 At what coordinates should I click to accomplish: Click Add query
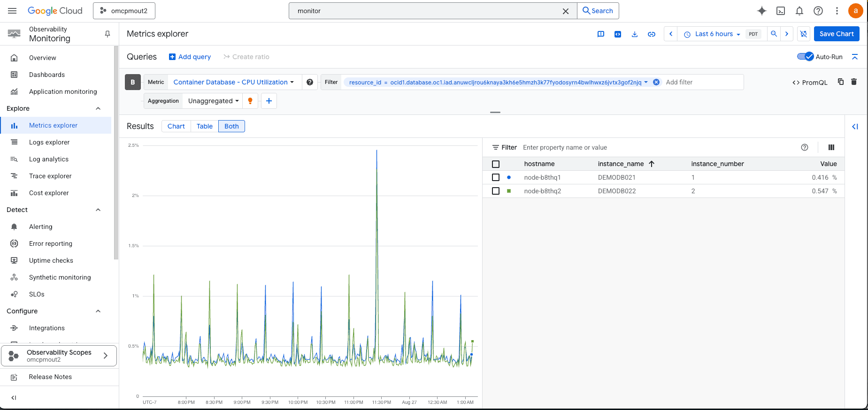190,57
